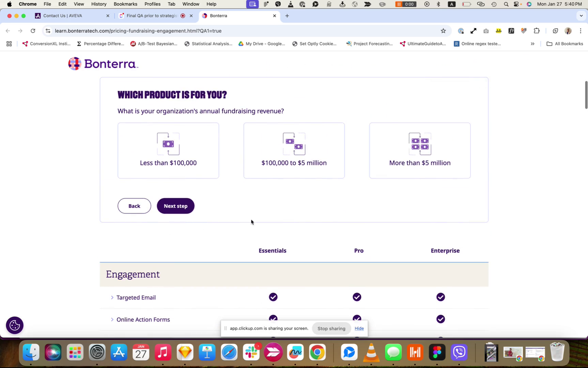Image resolution: width=588 pixels, height=368 pixels.
Task: Close the Bonterra tab
Action: 275,16
